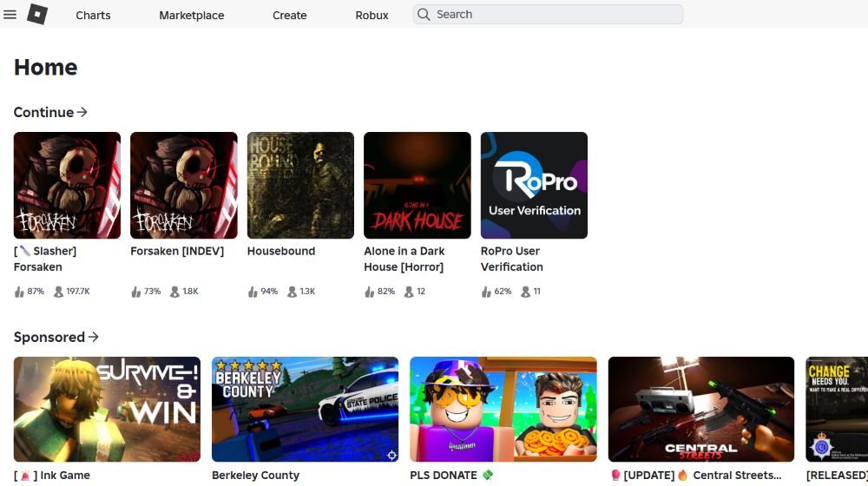Click the 'Home' page heading
Image resolution: width=868 pixels, height=486 pixels.
[45, 68]
